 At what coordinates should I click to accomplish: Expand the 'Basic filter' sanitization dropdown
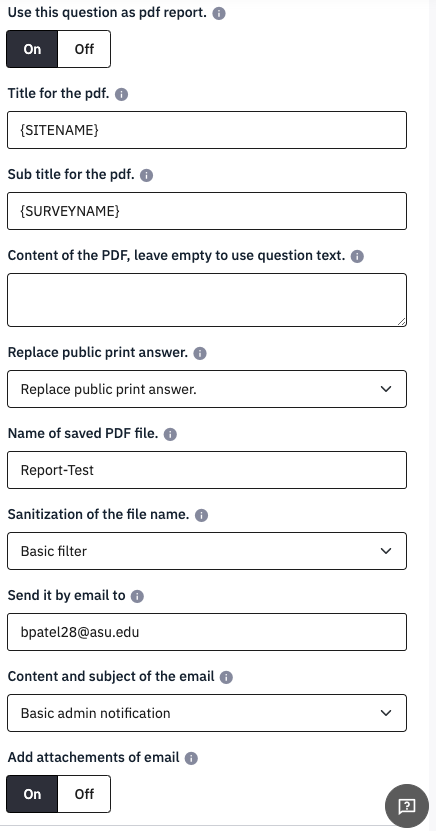[207, 551]
